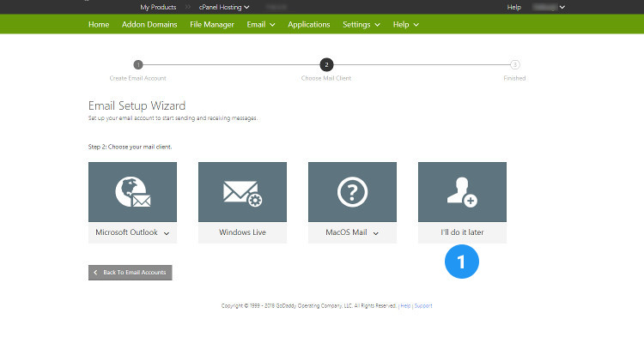
Task: Open the Settings menu
Action: point(361,25)
